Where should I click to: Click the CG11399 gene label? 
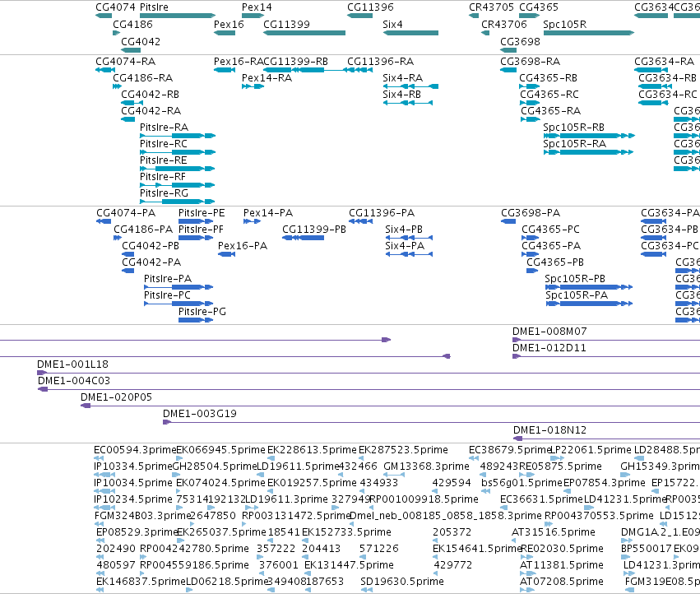click(286, 24)
